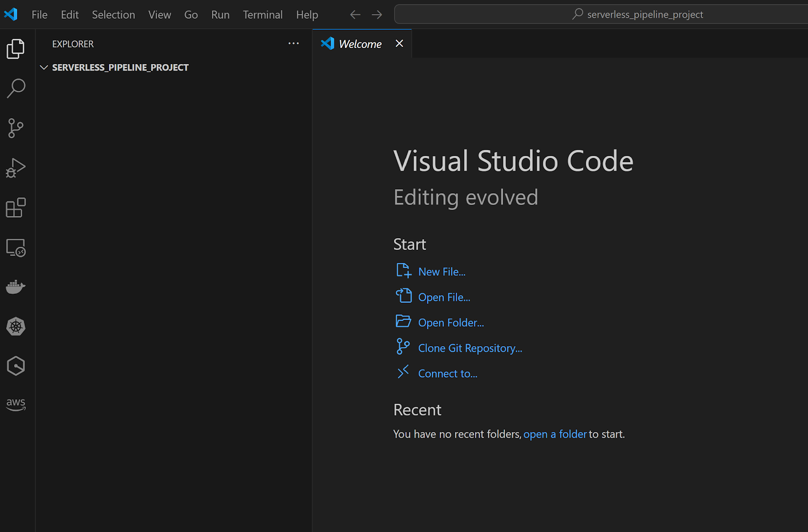
Task: Open the Go menu
Action: coord(191,15)
